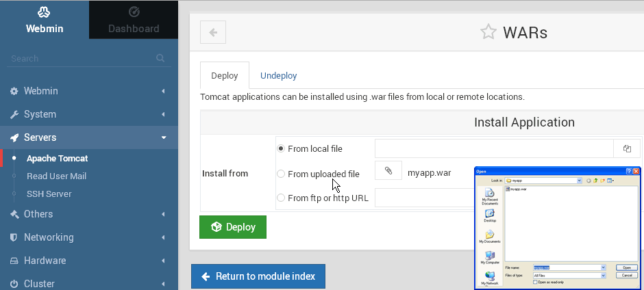This screenshot has width=644, height=290.
Task: Tick the 'Open as read-only' checkbox
Action: (x=535, y=282)
